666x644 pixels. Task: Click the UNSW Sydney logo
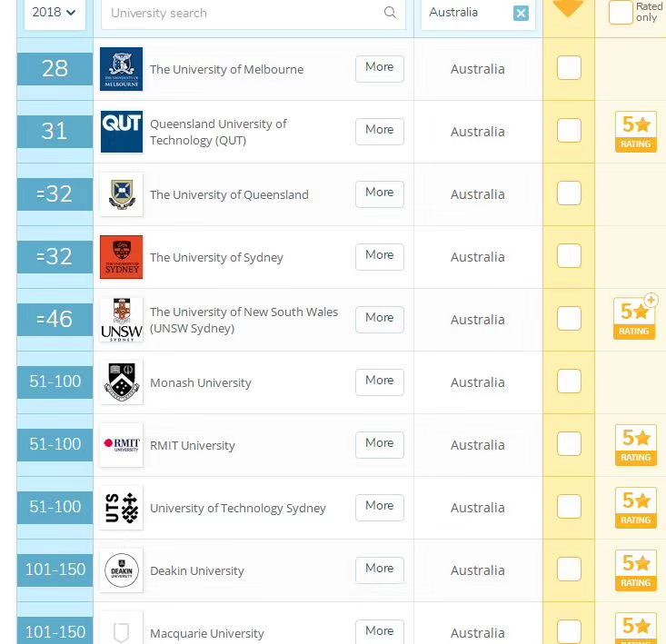tap(121, 320)
